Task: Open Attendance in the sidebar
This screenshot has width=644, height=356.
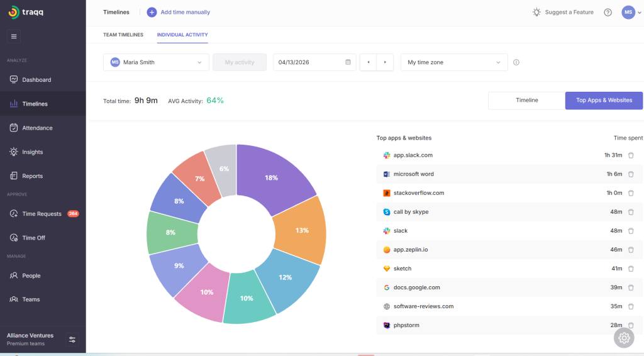Action: point(37,128)
